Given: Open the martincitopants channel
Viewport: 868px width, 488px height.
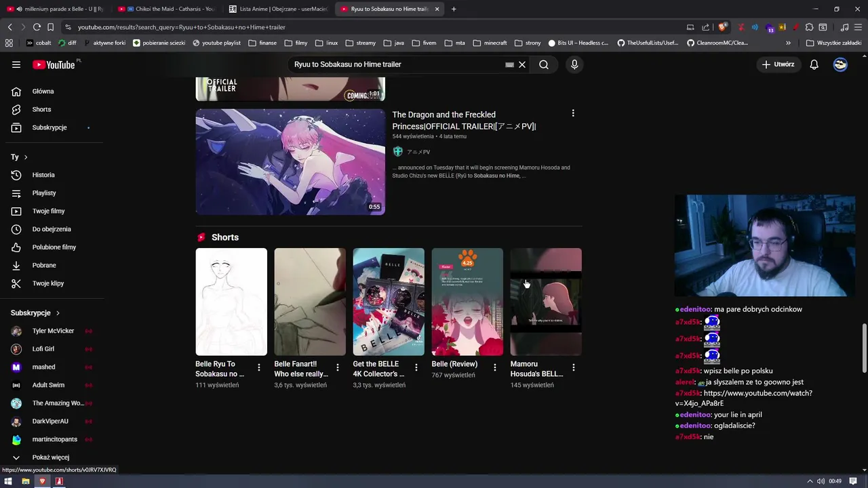Looking at the screenshot, I should [x=53, y=439].
